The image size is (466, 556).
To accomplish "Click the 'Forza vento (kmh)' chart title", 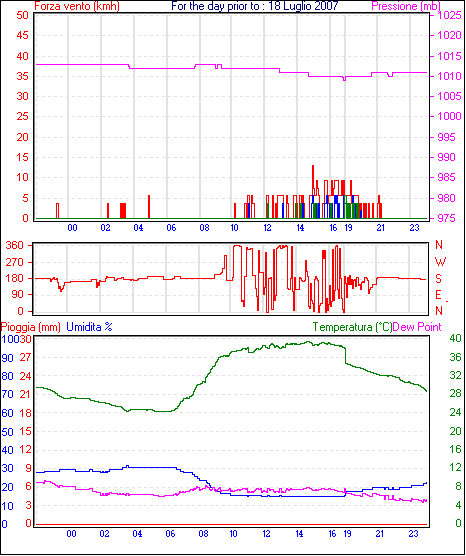I will (77, 6).
